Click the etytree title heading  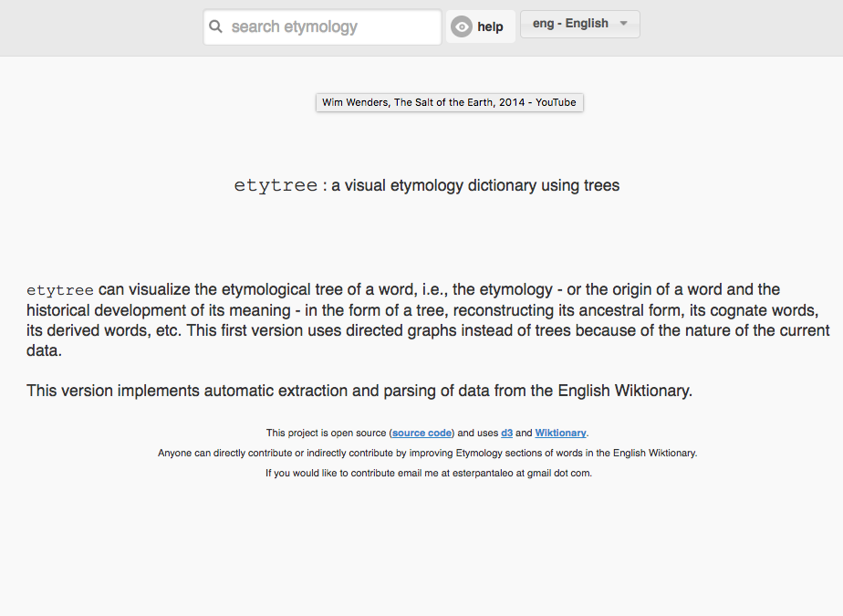[x=276, y=186]
